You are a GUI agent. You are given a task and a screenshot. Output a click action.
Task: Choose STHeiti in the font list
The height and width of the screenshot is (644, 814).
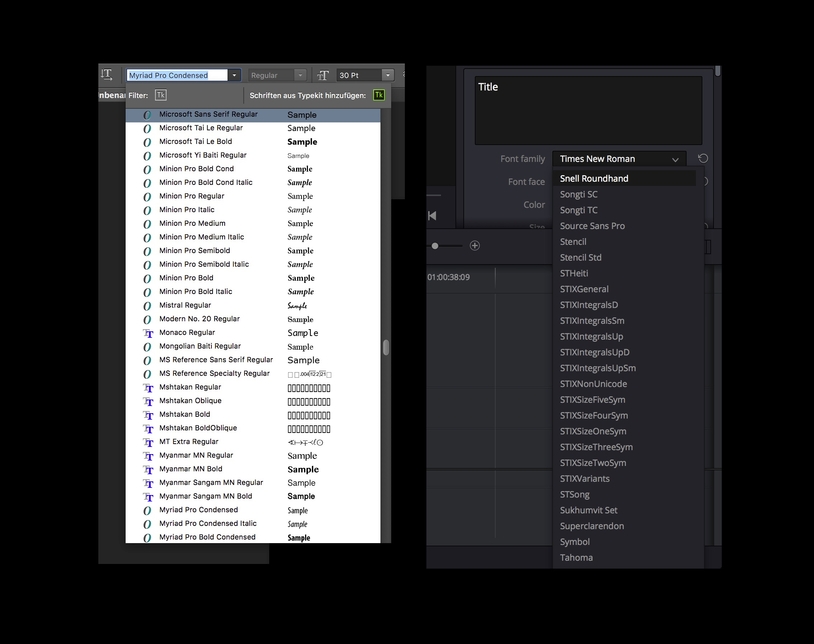(624, 274)
